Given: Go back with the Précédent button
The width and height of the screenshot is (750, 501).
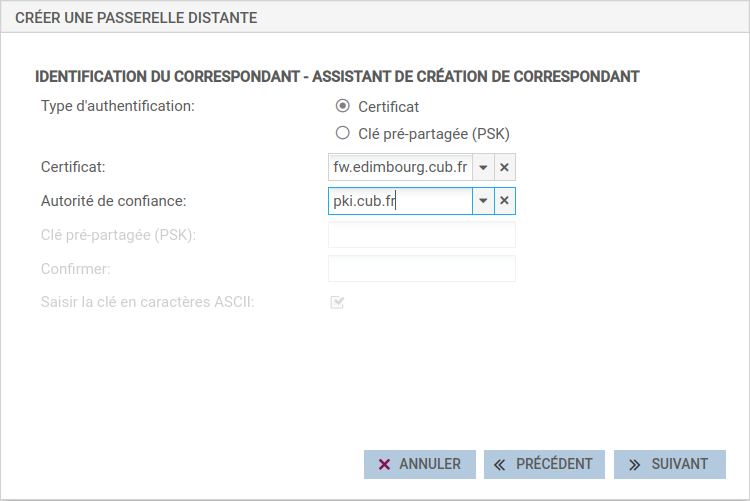Looking at the screenshot, I should (x=544, y=464).
